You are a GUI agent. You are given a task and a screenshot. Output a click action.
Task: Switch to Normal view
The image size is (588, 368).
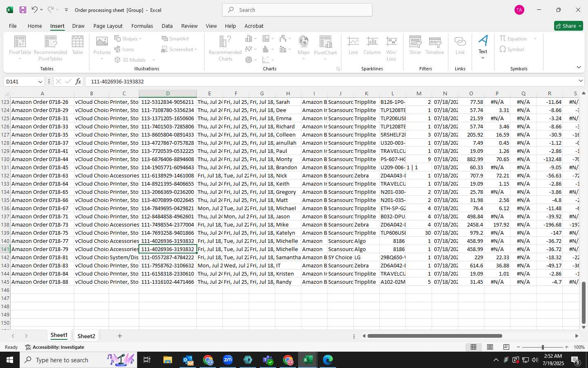click(473, 347)
